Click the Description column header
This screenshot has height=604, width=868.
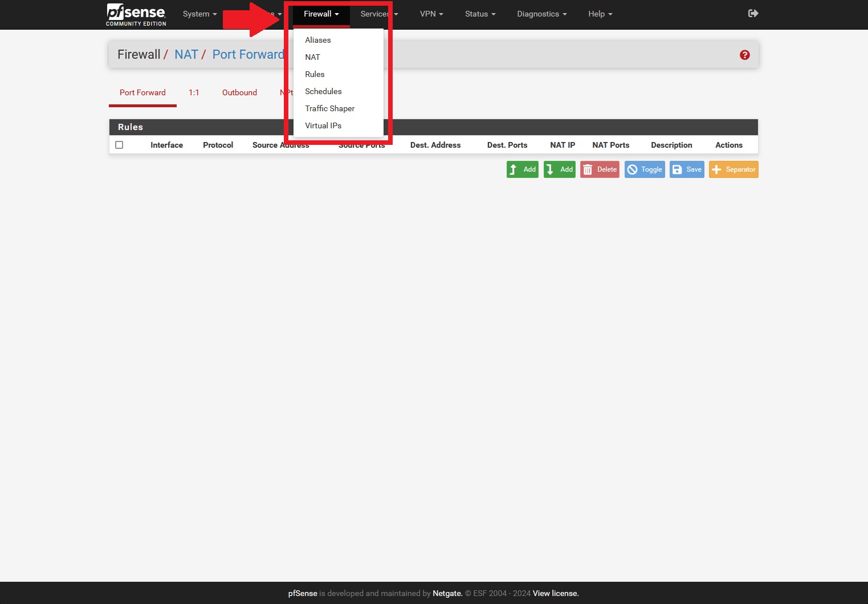tap(671, 145)
